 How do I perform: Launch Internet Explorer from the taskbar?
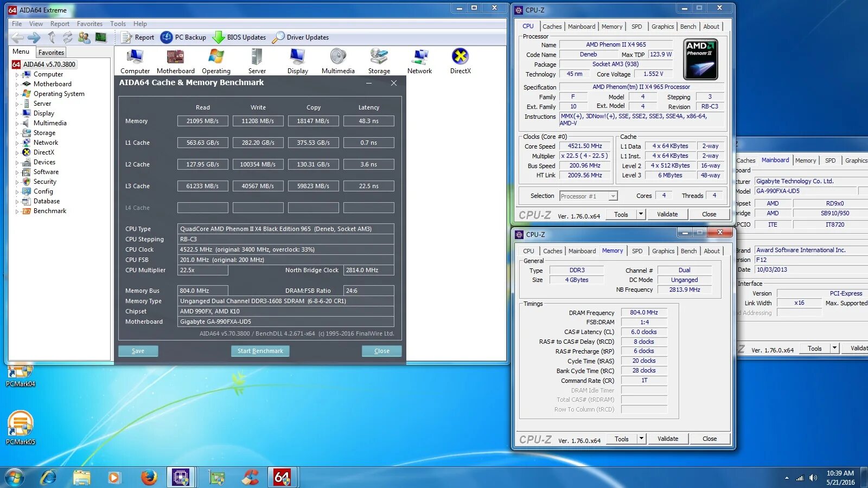click(49, 477)
